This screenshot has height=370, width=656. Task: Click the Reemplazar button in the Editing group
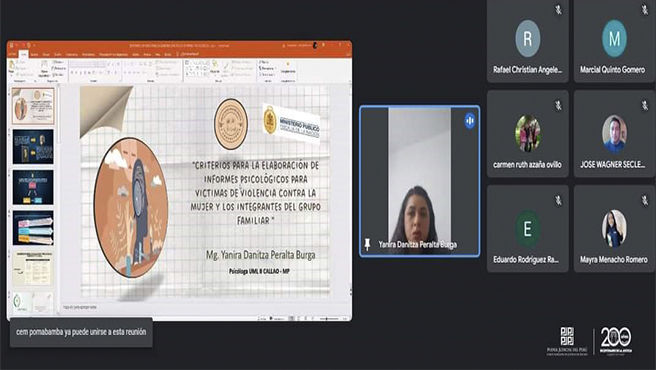(267, 68)
